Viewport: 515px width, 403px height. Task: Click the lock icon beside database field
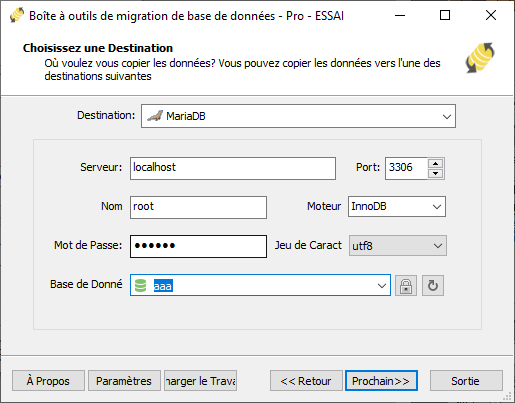click(406, 286)
